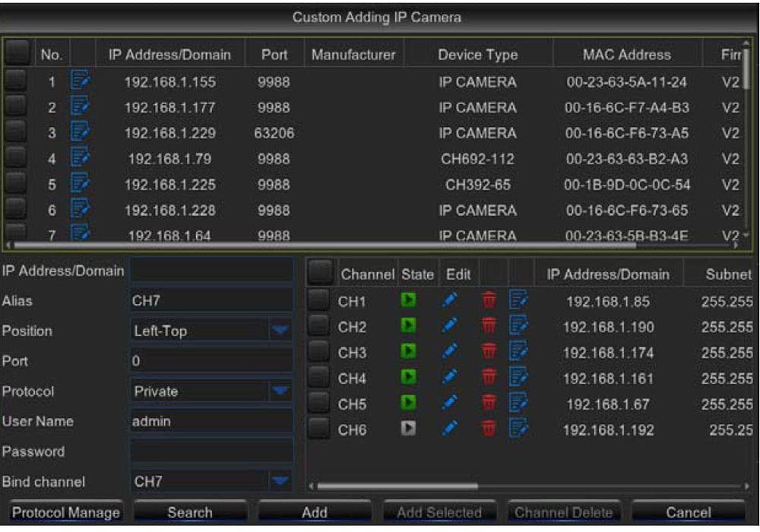Focus the User Name field containing admin
The width and height of the screenshot is (760, 532).
click(x=211, y=421)
